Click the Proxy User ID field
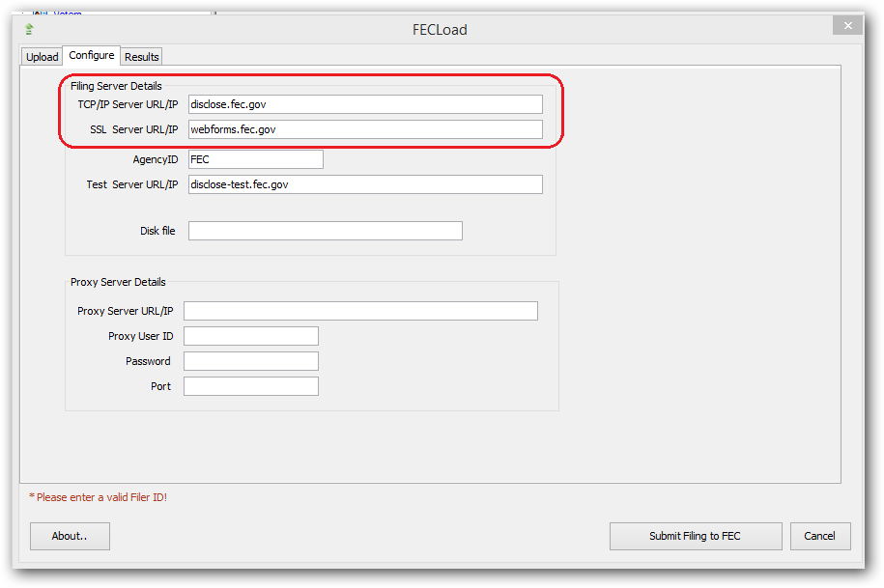The image size is (884, 588). click(250, 336)
